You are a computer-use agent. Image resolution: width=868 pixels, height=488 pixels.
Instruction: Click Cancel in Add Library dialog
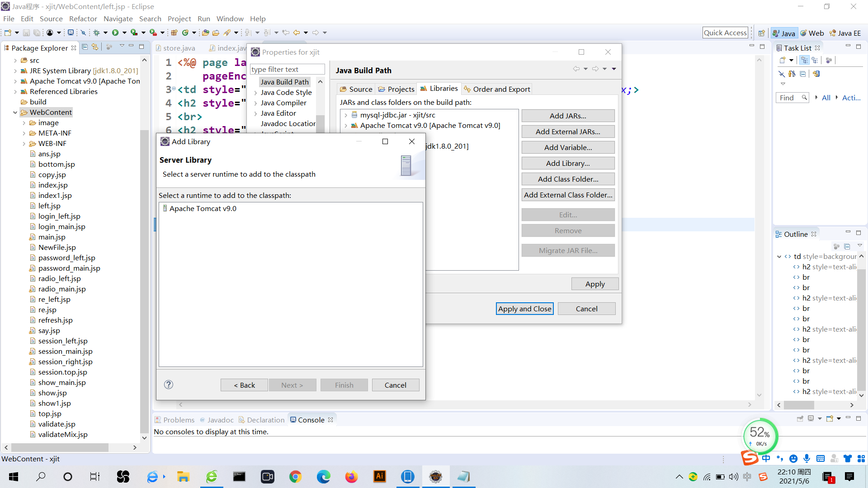point(395,385)
